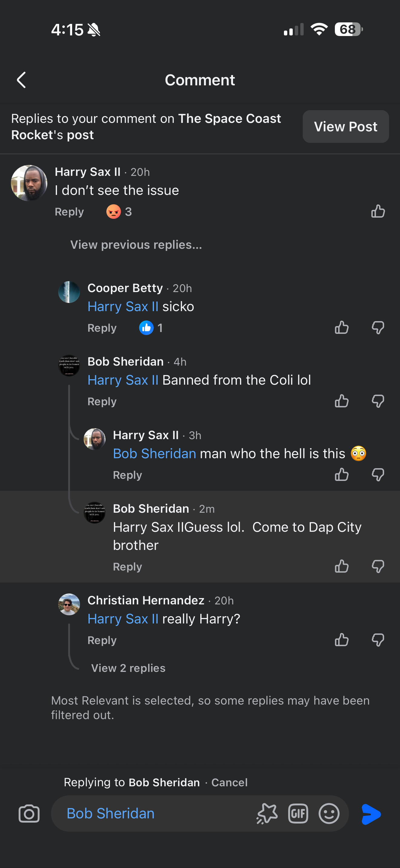
Task: Tap the back arrow icon
Action: click(22, 80)
